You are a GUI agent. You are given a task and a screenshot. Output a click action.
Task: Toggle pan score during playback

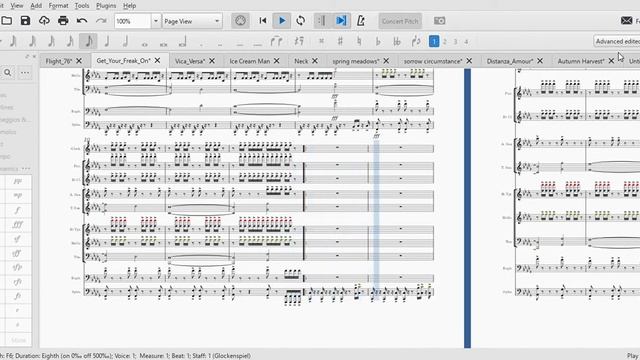click(341, 20)
